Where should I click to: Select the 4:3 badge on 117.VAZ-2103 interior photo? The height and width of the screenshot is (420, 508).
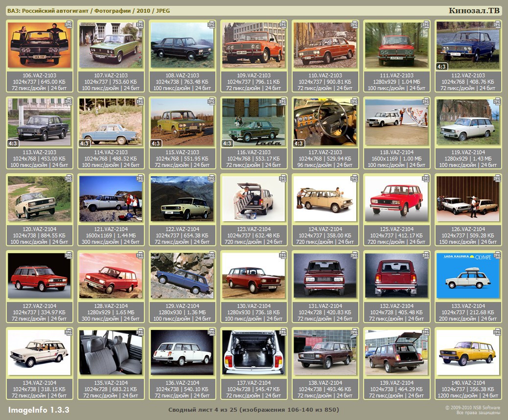point(299,143)
